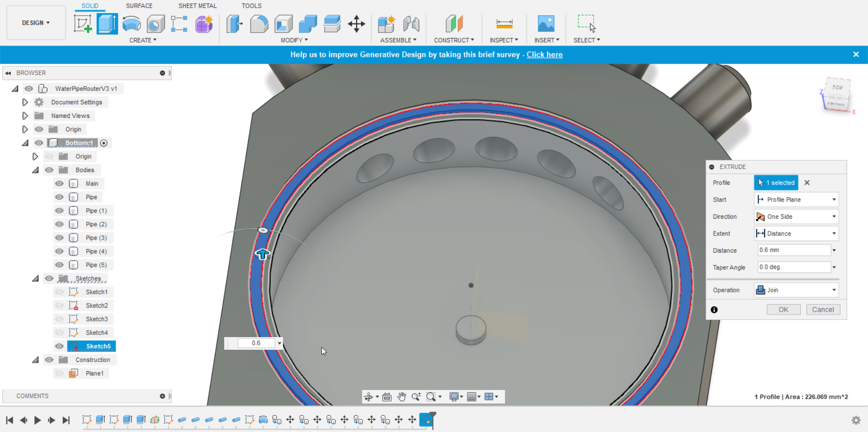Select the Fillet tool in Modify
Image resolution: width=868 pixels, height=432 pixels.
(259, 23)
